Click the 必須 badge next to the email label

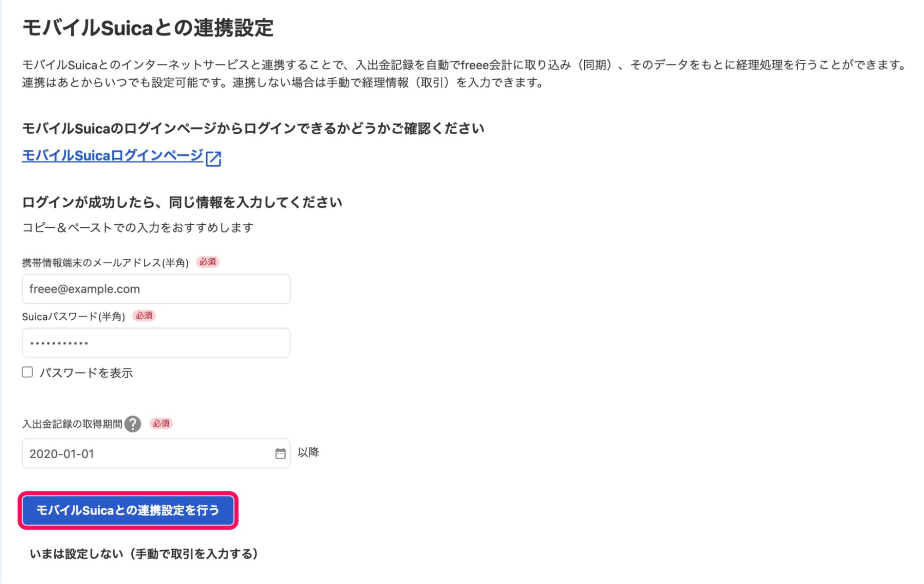pos(208,262)
